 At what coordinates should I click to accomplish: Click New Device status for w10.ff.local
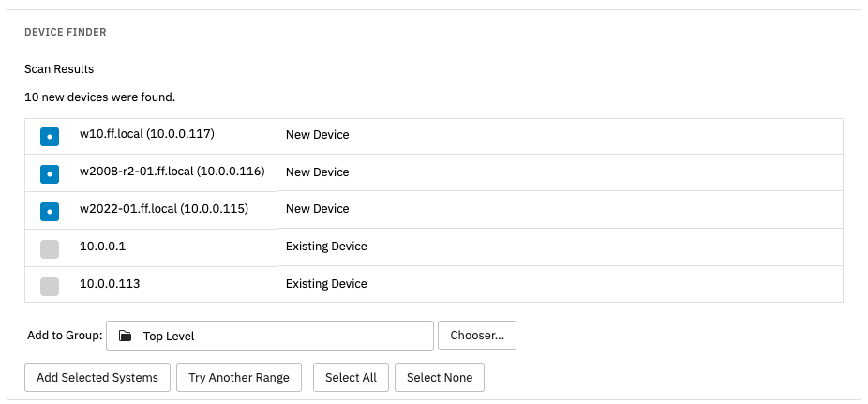coord(317,135)
